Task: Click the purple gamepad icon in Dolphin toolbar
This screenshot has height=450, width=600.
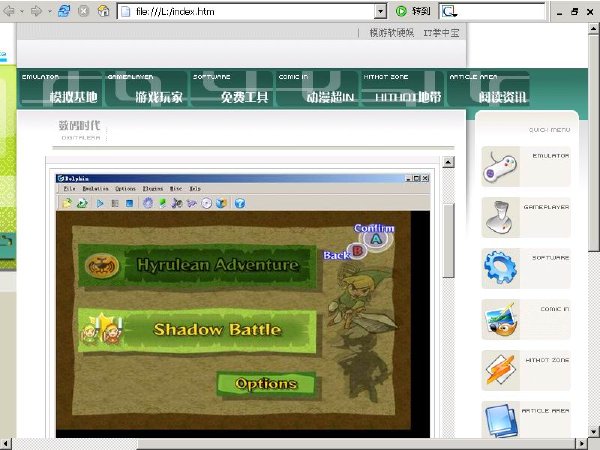Action: pos(192,203)
